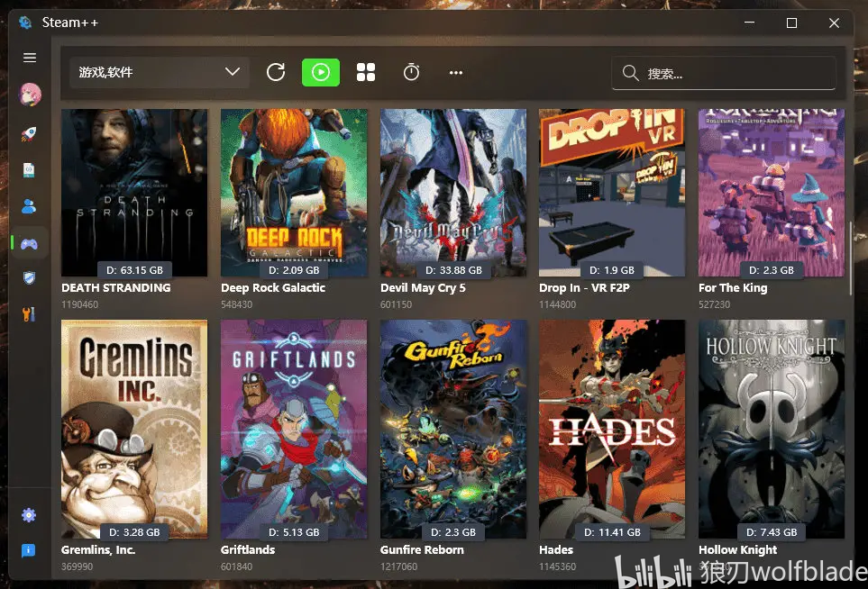Click the For The King title text
868x589 pixels.
pyautogui.click(x=733, y=287)
